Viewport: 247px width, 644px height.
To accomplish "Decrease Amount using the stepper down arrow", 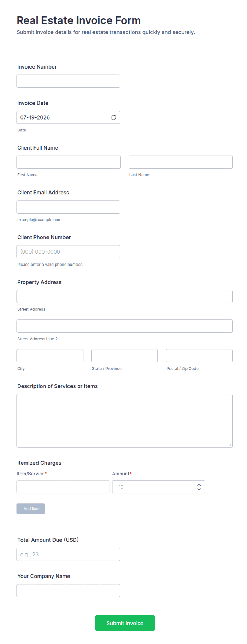I will click(199, 489).
